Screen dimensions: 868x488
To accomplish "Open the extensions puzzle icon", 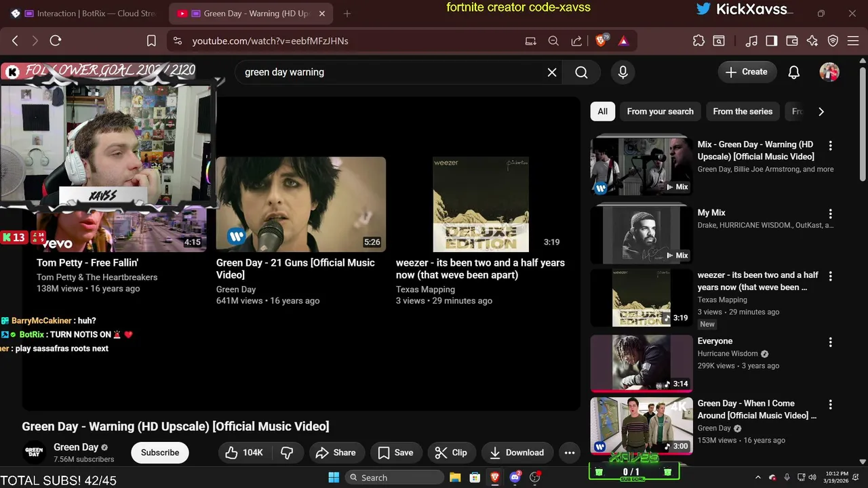I will [x=698, y=41].
